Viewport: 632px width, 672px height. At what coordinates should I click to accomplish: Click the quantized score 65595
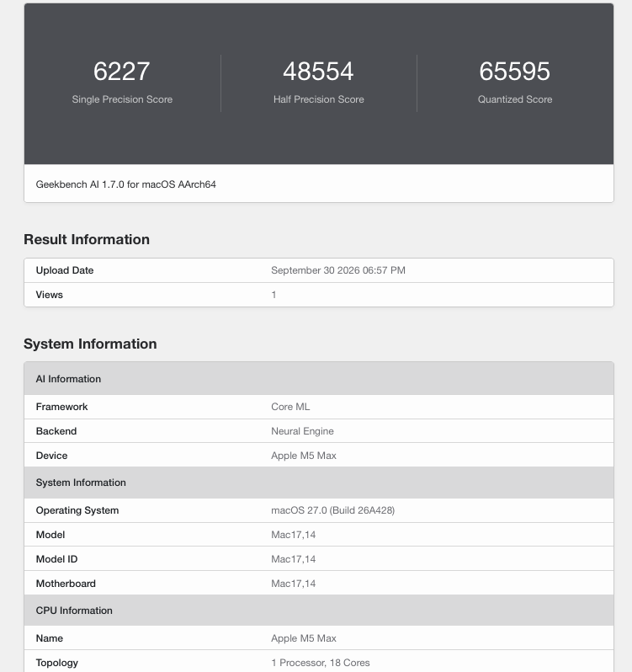(x=515, y=71)
